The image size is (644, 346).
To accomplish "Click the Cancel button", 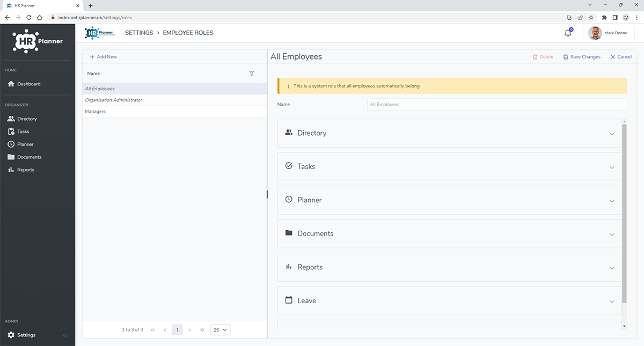I will pos(621,57).
